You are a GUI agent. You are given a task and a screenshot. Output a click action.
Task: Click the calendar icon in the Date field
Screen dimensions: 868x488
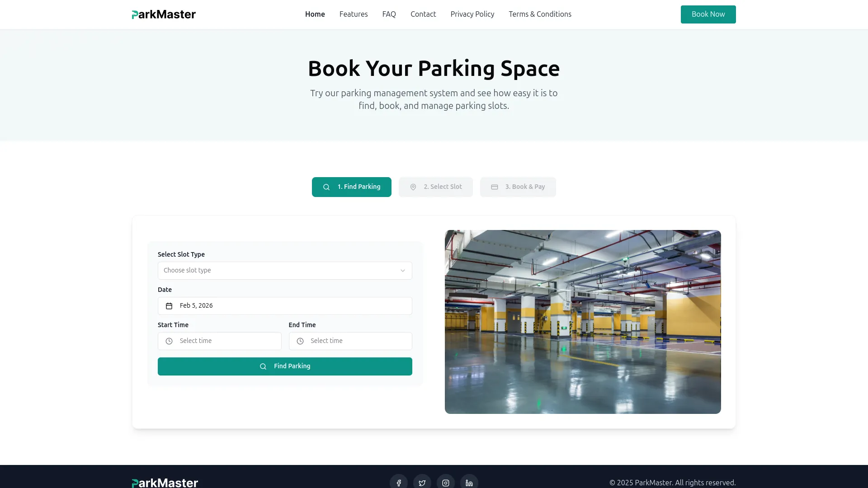(x=168, y=305)
